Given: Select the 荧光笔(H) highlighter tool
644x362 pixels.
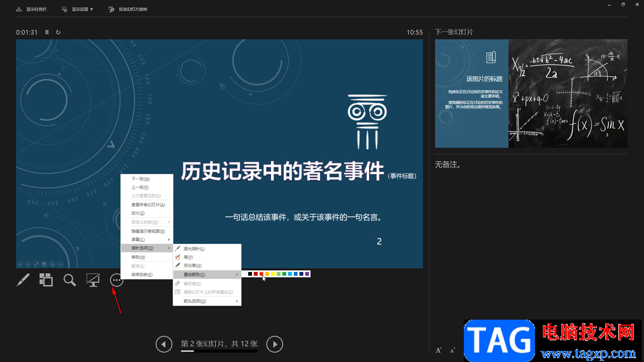Looking at the screenshot, I should [207, 266].
